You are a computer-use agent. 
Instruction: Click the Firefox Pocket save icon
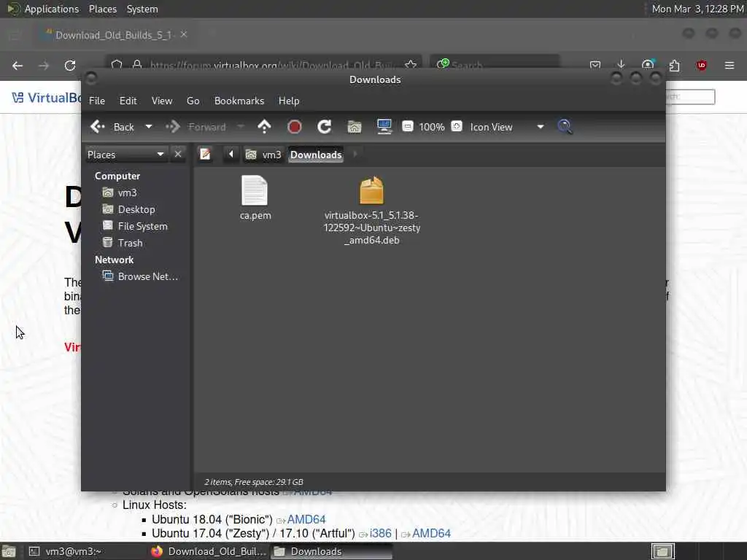coord(595,65)
